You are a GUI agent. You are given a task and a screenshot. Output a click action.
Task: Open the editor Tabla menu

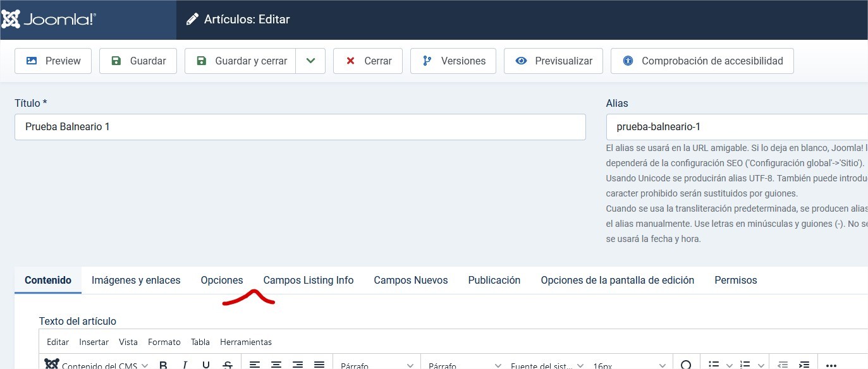click(200, 342)
